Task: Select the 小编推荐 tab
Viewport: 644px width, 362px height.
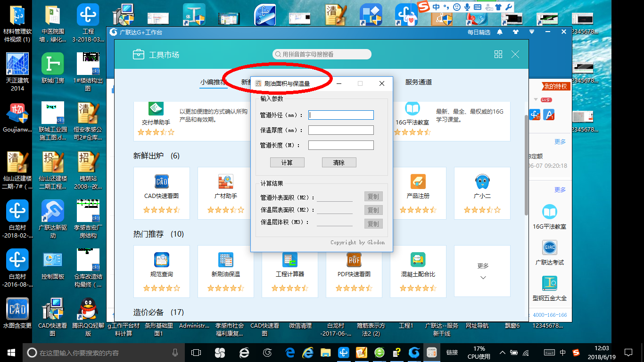Action: 213,82
